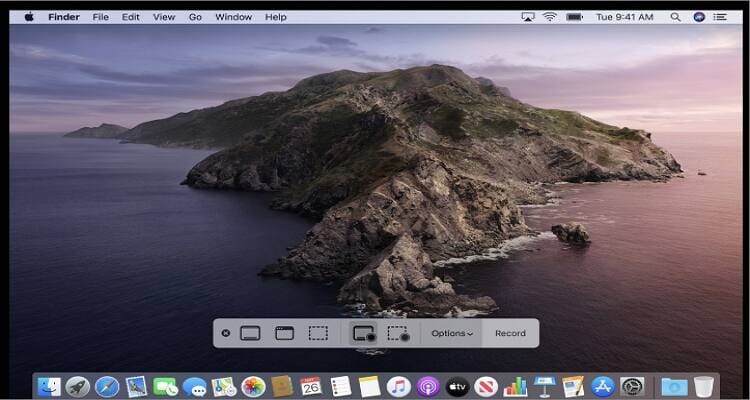
Task: Open the Go menu
Action: tap(195, 17)
